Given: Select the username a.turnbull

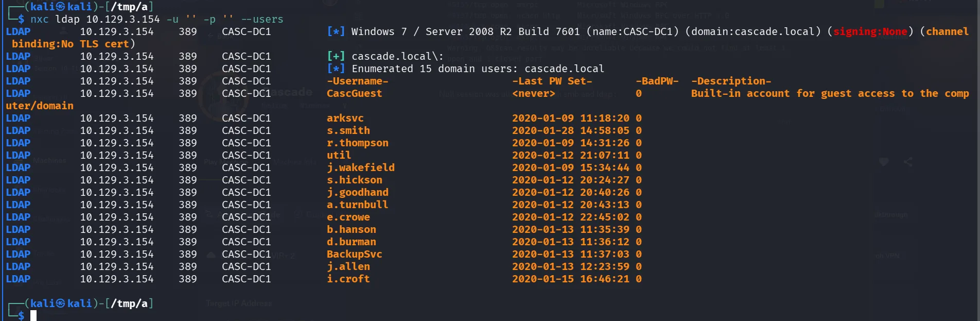Looking at the screenshot, I should (357, 205).
